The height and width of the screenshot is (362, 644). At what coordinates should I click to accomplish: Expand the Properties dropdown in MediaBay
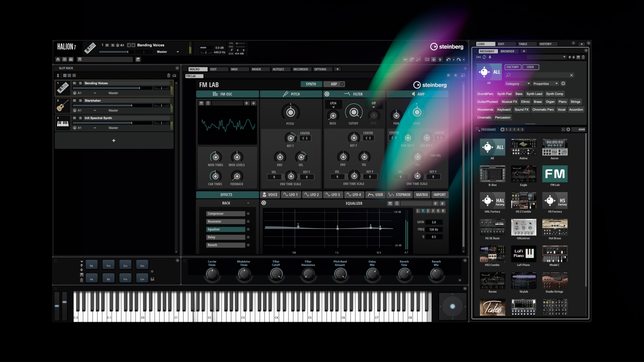point(545,84)
